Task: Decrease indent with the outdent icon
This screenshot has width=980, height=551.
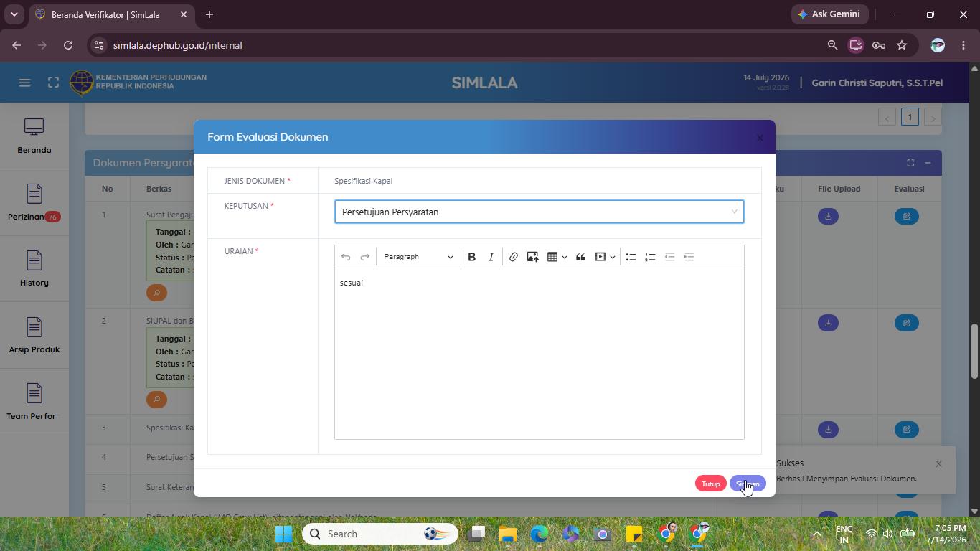Action: click(669, 257)
